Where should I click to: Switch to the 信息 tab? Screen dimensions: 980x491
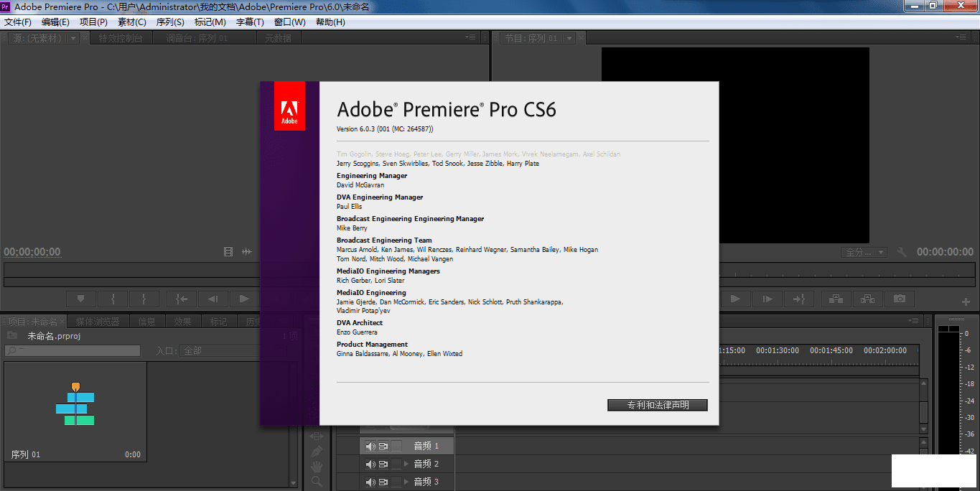[x=146, y=322]
